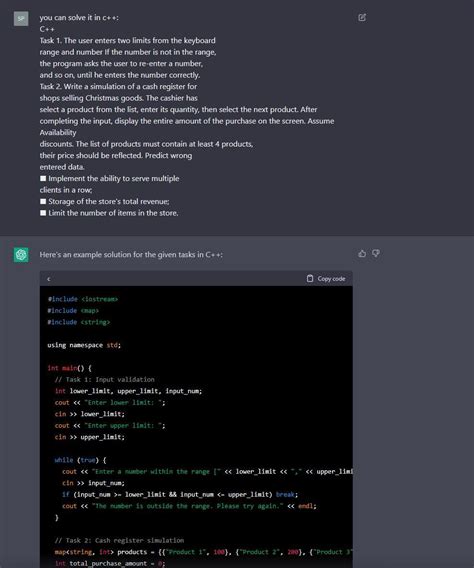Click the ChatGPT logo avatar

(x=21, y=255)
